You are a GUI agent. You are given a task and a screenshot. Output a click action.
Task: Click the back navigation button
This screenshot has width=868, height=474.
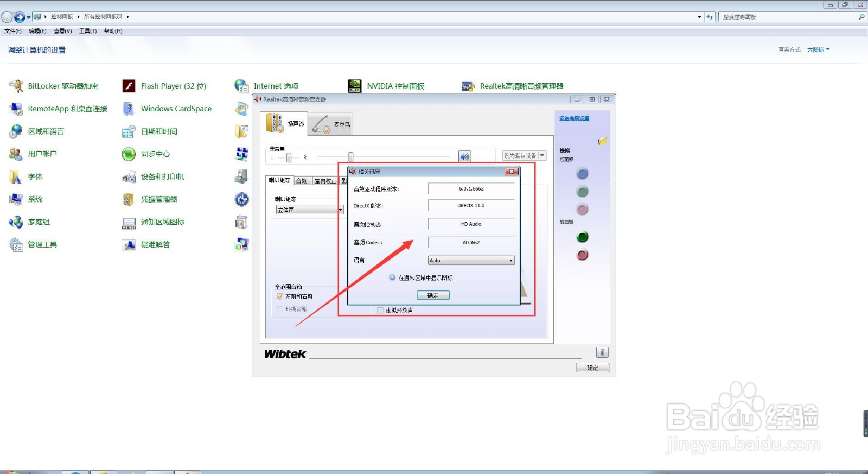tap(7, 17)
